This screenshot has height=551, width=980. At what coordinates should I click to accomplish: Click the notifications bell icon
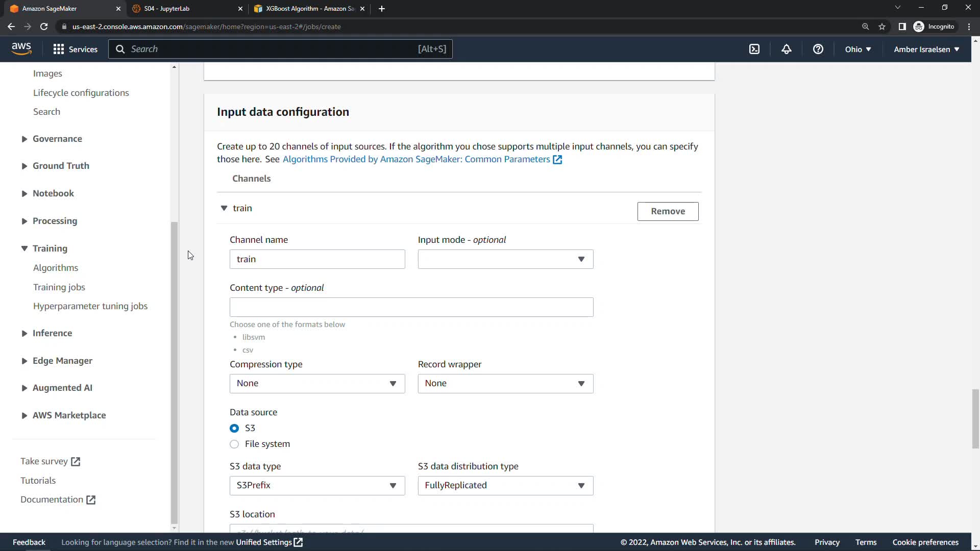(x=786, y=49)
